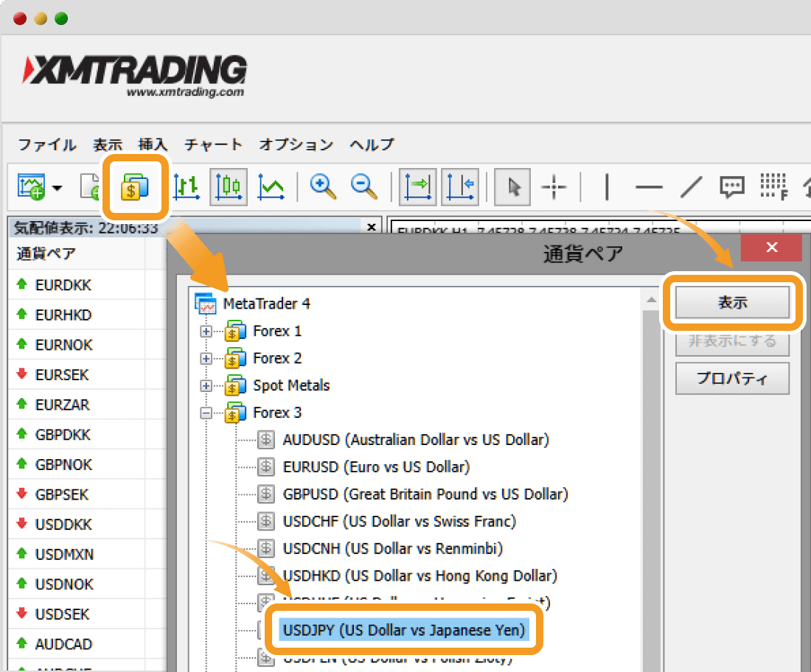Open the new chart dropdown arrow
Viewport: 811px width, 672px height.
click(58, 188)
